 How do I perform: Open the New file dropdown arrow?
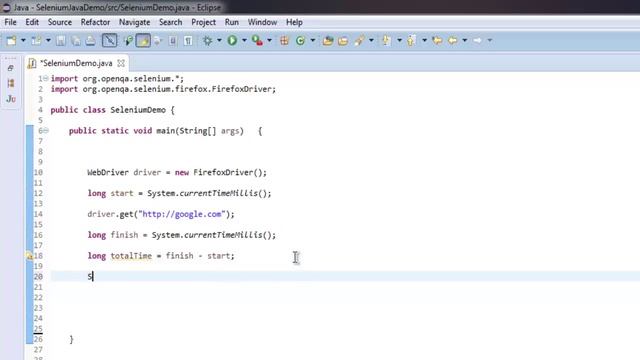click(23, 40)
